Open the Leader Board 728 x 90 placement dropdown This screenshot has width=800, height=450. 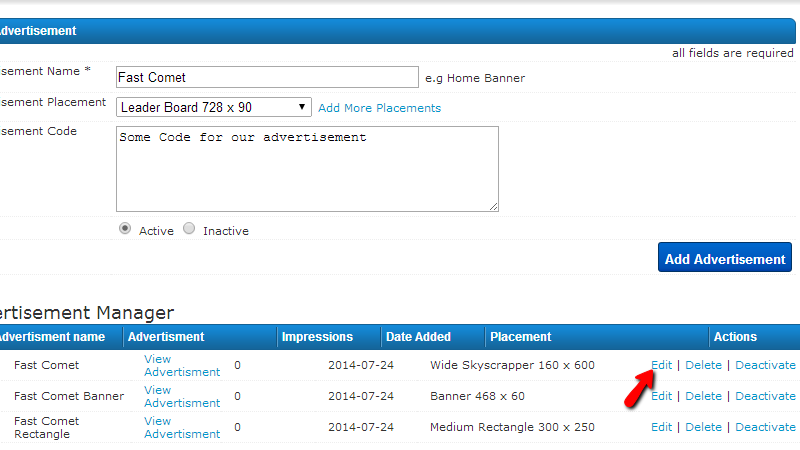[214, 107]
